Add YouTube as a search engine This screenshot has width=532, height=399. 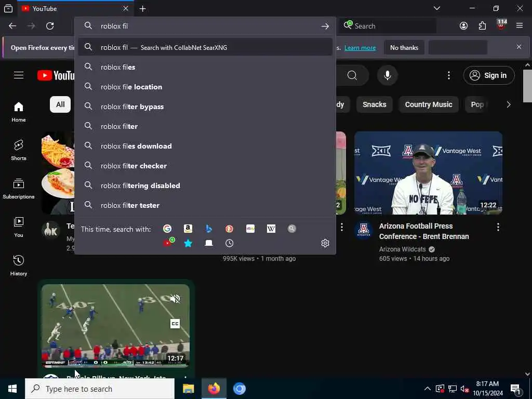coord(169,242)
